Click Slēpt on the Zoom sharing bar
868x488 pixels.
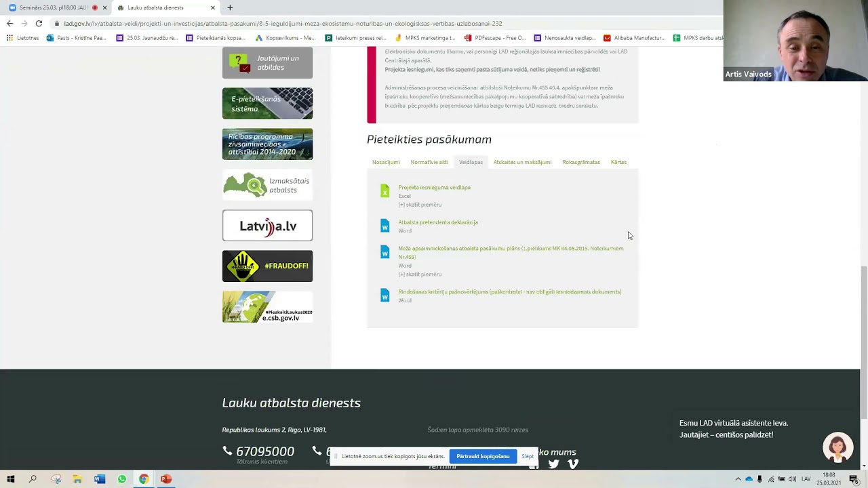click(528, 456)
